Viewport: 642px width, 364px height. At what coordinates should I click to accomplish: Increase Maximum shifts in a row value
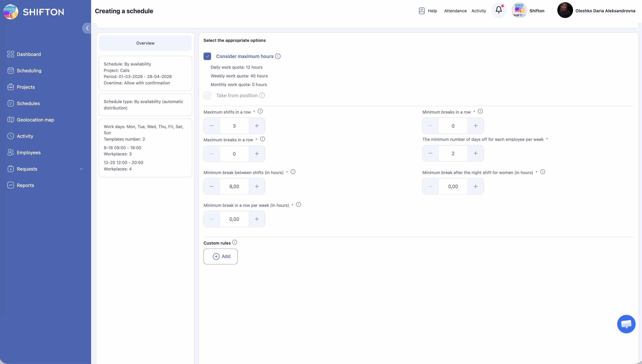(x=257, y=126)
